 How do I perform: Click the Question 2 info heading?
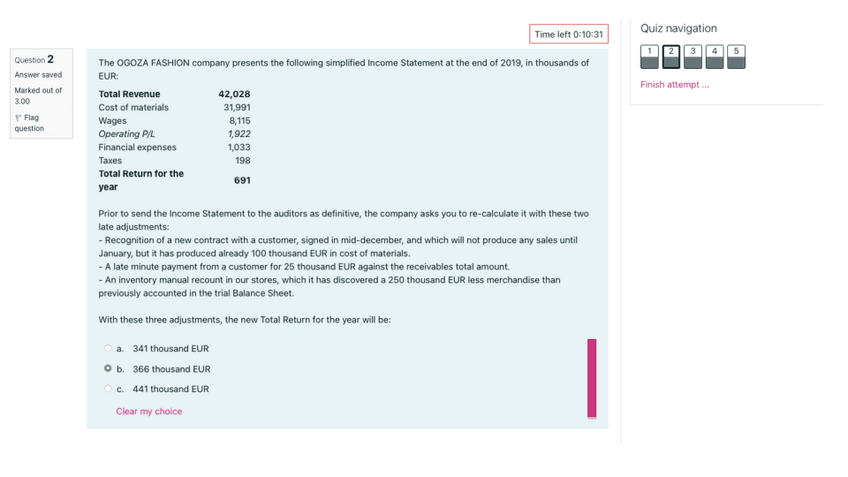coord(35,59)
